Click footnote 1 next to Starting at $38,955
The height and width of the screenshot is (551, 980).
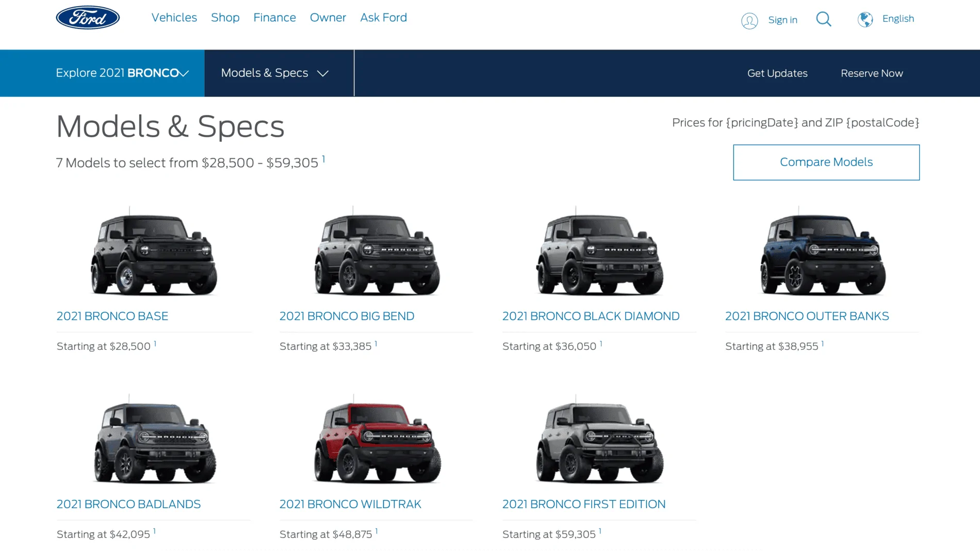[823, 344]
